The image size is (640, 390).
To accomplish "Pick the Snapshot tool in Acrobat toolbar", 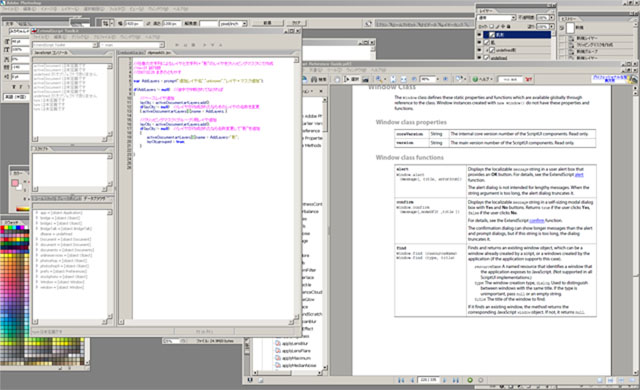I will coord(365,79).
